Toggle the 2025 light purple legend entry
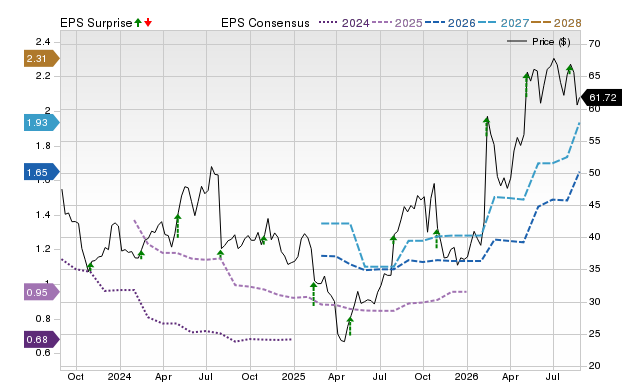Image resolution: width=640 pixels, height=382 pixels. click(397, 23)
